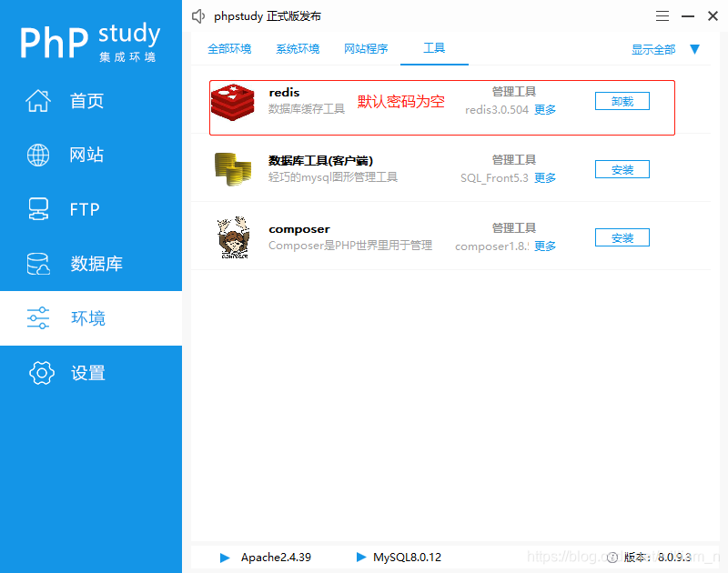The height and width of the screenshot is (573, 728).
Task: Install SQL_Front with 安装 button
Action: click(x=622, y=169)
